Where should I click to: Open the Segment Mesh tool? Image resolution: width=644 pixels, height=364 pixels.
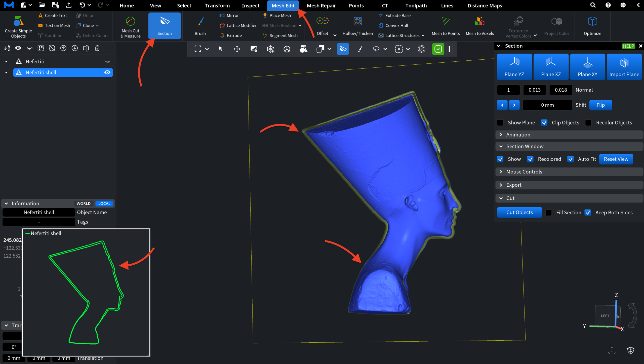coord(280,35)
